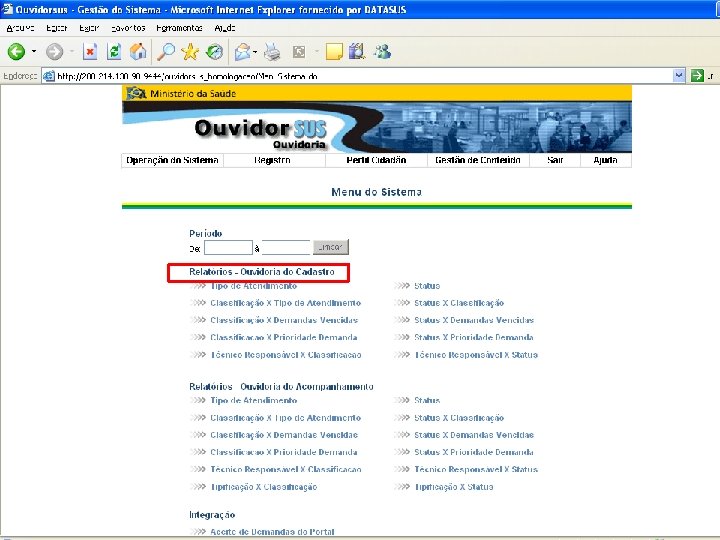Image resolution: width=720 pixels, height=540 pixels.
Task: Open Gestão de Conteúdo tab
Action: [x=478, y=160]
